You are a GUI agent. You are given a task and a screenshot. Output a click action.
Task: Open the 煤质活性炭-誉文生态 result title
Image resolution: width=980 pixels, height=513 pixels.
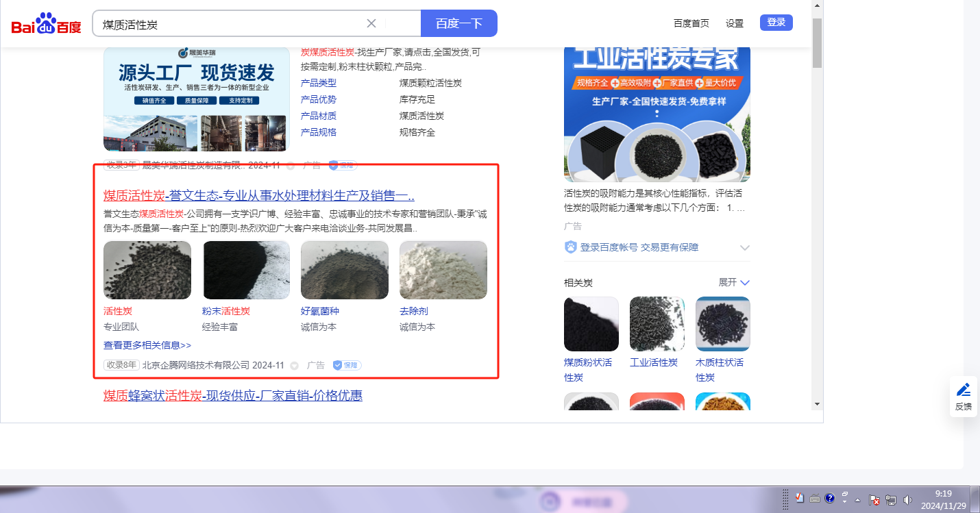[259, 195]
